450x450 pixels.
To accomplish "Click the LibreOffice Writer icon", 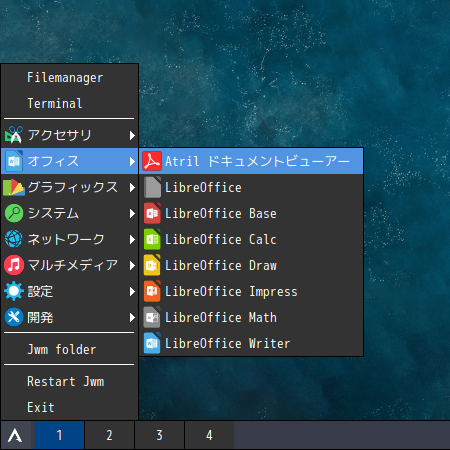I will pos(152,343).
